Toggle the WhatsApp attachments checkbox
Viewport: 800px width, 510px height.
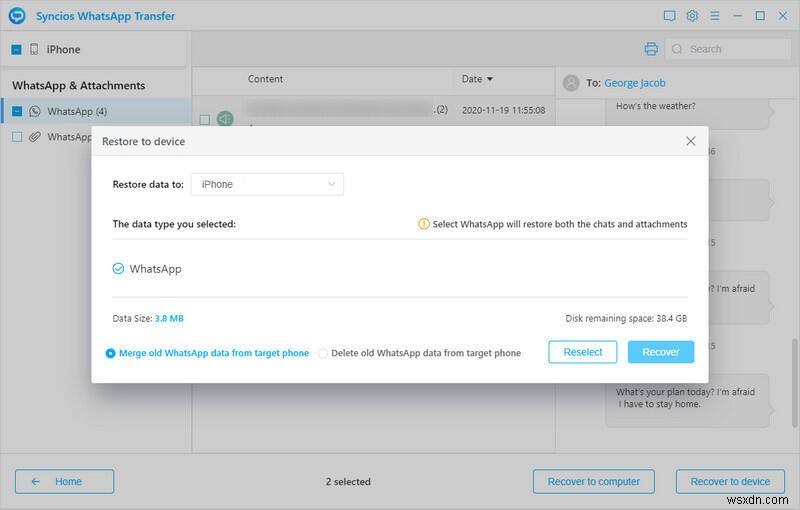coord(17,137)
